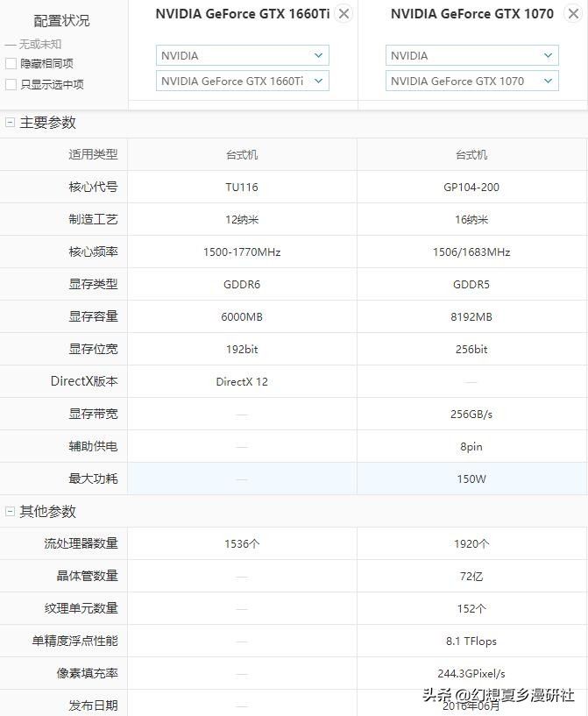Screen dimensions: 588x716
Task: Enable the 只显示选中项 checkbox
Action: click(x=11, y=84)
